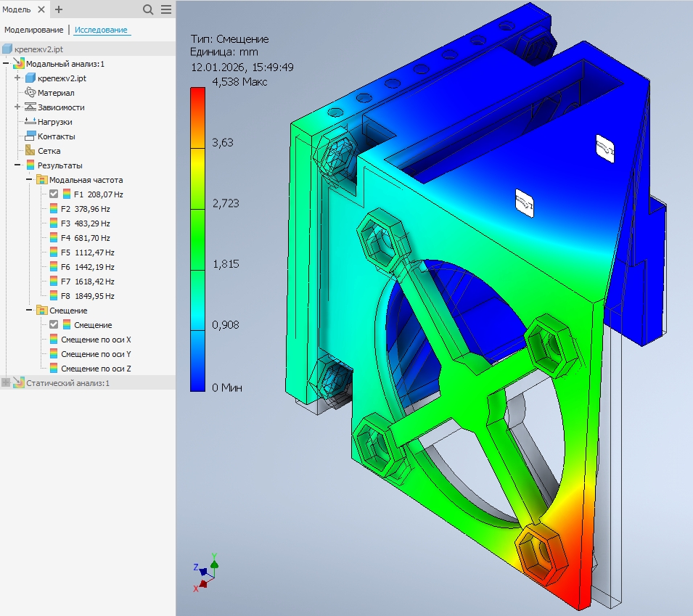The image size is (693, 616).
Task: Expand the Зависимости node
Action: (17, 107)
